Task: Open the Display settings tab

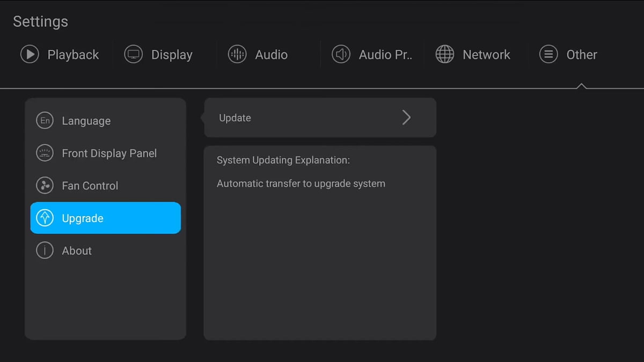Action: [x=172, y=55]
